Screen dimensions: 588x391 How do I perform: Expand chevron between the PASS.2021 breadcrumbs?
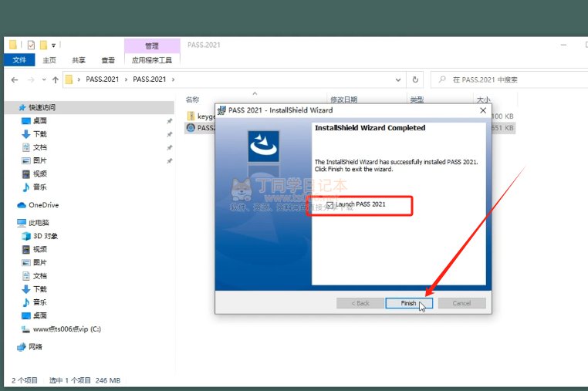(x=126, y=79)
